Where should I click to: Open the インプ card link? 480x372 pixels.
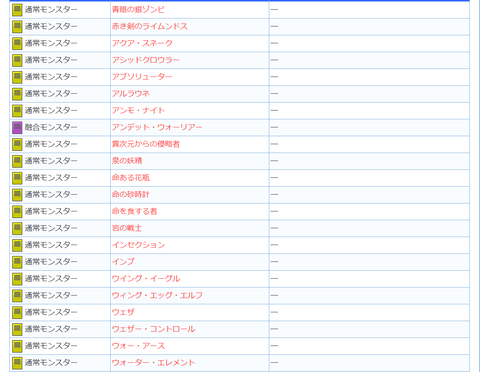click(123, 262)
